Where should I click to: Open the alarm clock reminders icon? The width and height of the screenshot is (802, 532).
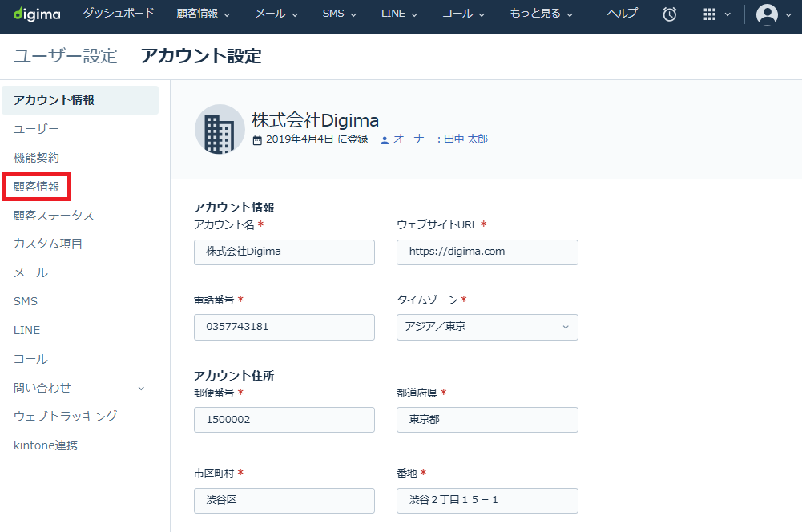pos(669,14)
